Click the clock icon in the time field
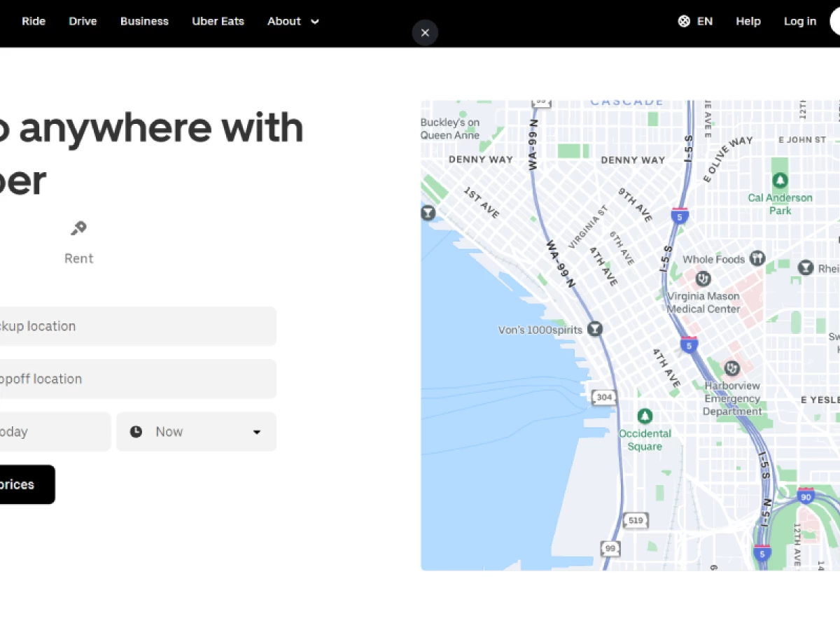Image resolution: width=840 pixels, height=630 pixels. pos(136,432)
